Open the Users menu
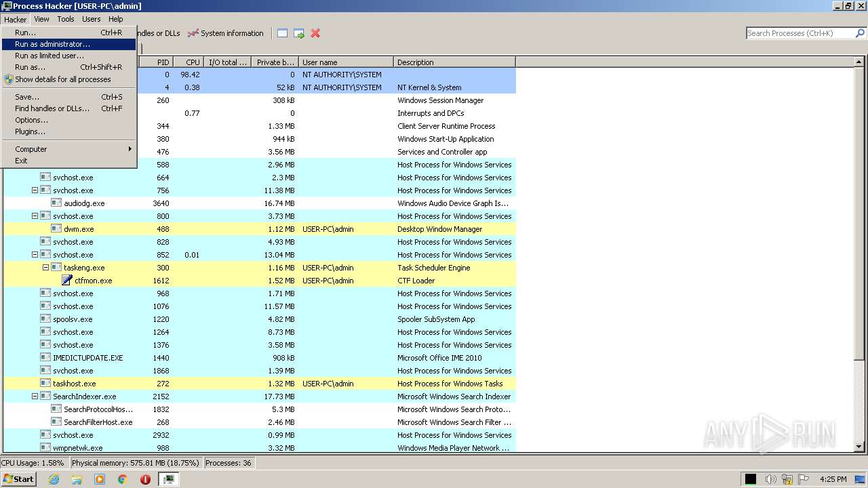This screenshot has height=488, width=868. click(92, 19)
